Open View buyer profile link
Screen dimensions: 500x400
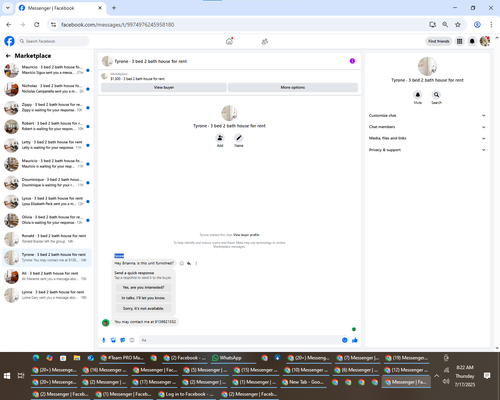coord(246,235)
